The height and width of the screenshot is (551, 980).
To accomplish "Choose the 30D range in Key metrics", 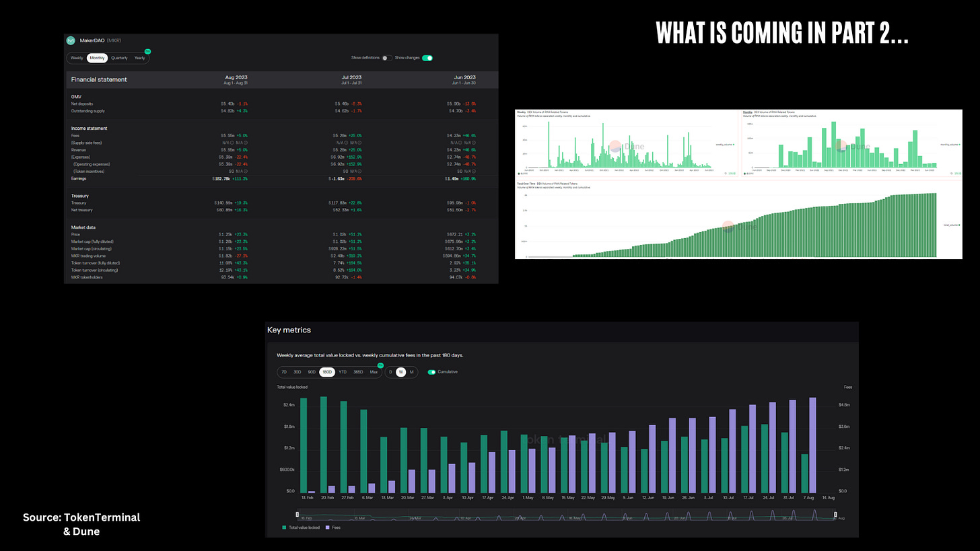I will pos(297,372).
